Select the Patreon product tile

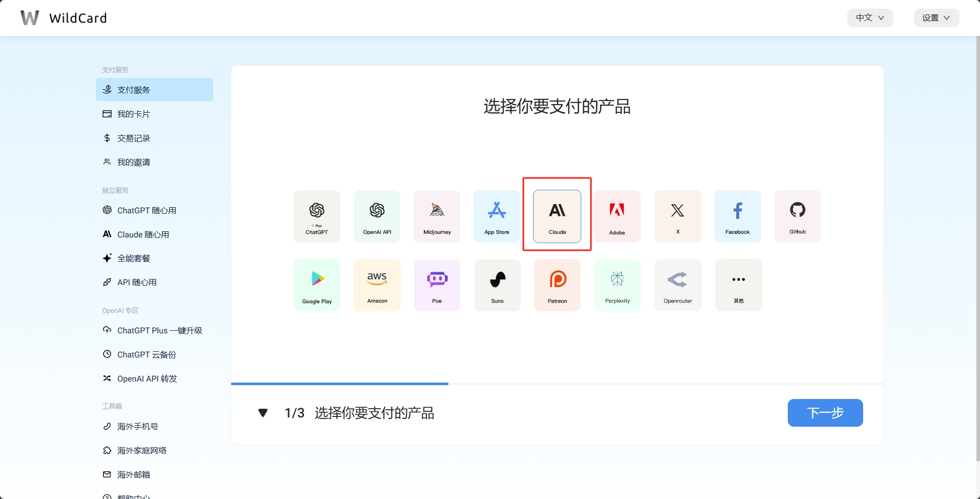[557, 285]
